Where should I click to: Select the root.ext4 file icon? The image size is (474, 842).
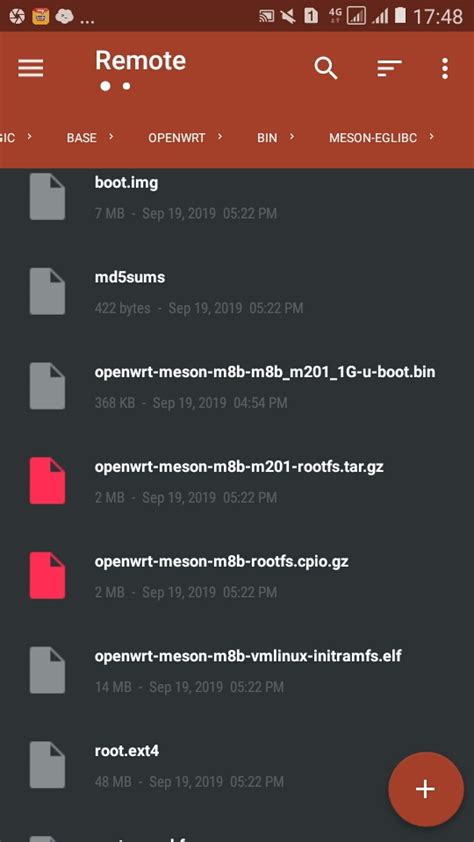click(47, 765)
